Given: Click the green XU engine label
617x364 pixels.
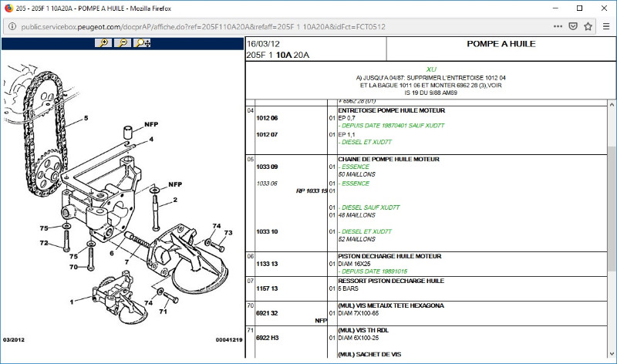Looking at the screenshot, I should [x=431, y=69].
